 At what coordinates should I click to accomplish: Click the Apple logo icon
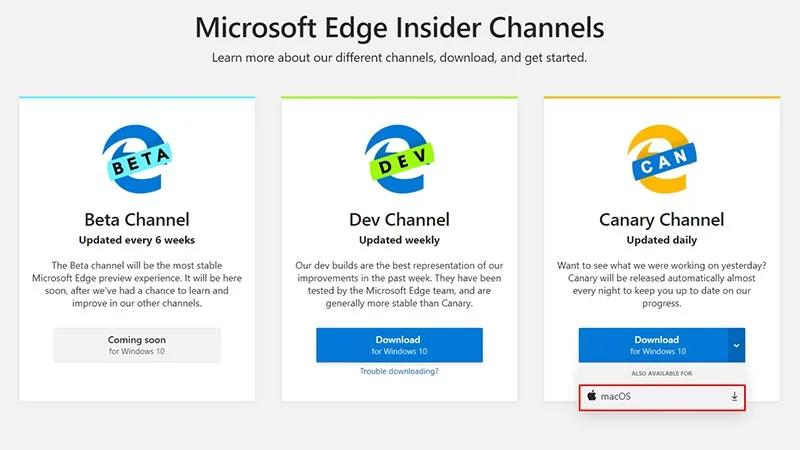[592, 397]
